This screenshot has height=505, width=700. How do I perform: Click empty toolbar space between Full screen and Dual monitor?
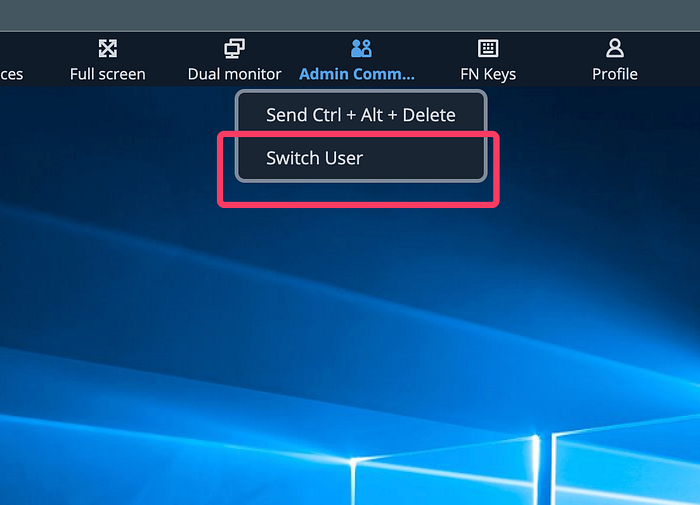(x=167, y=59)
